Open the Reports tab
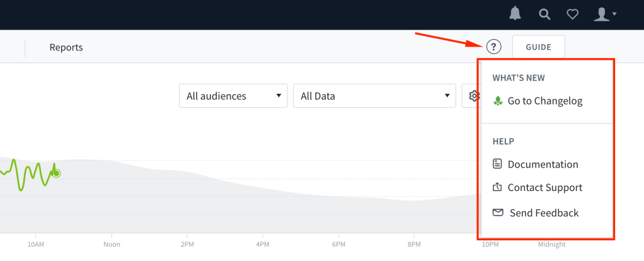Viewport: 644px width, 261px height. (x=66, y=47)
